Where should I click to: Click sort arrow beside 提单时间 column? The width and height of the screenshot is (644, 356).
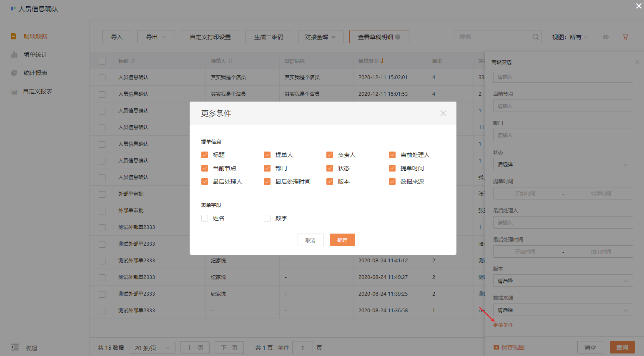pos(382,61)
